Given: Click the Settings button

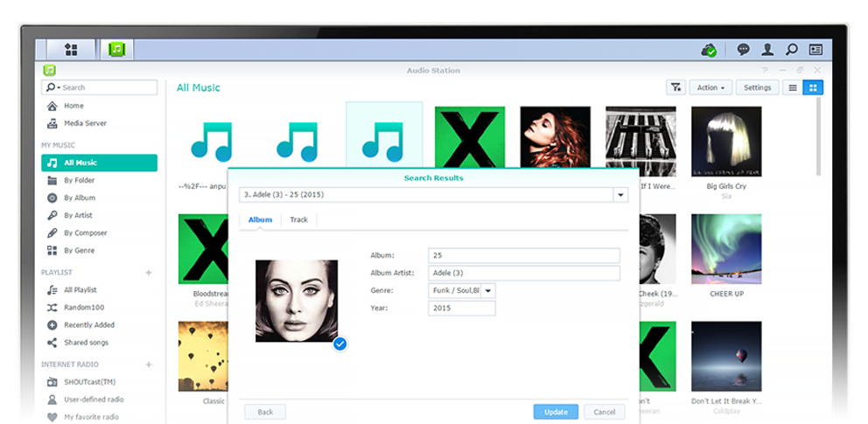Looking at the screenshot, I should pyautogui.click(x=757, y=87).
